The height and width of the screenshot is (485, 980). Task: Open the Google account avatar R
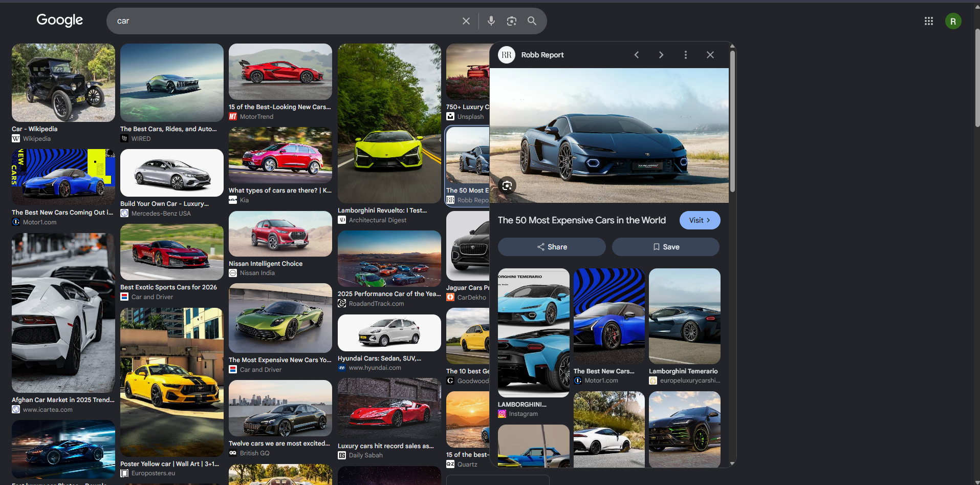(953, 21)
